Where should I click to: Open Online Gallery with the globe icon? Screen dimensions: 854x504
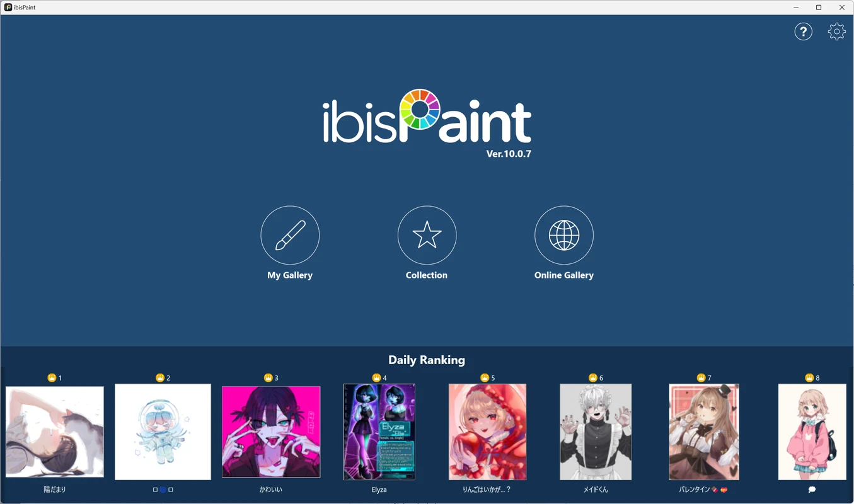563,234
